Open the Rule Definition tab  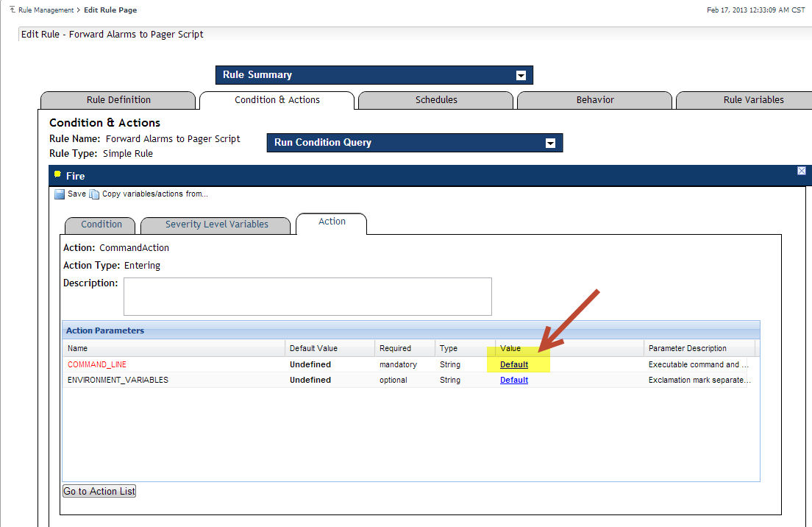(118, 100)
